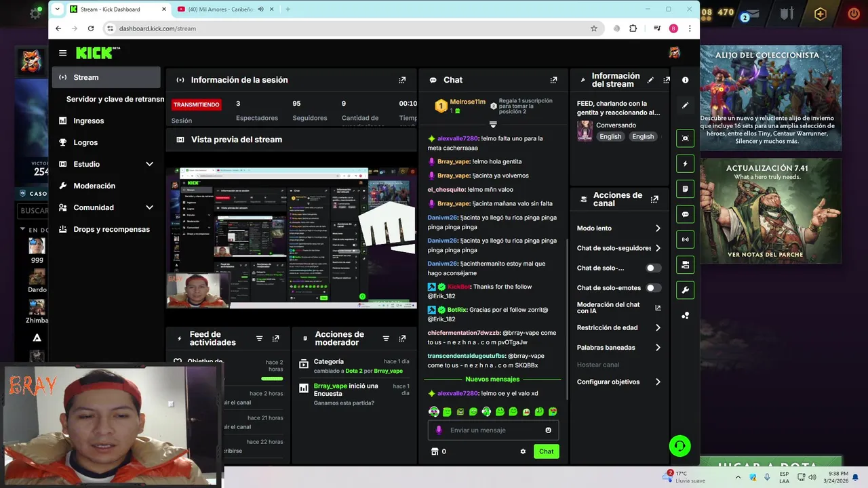Viewport: 868px width, 488px height.
Task: Open Restricción de edad options
Action: [618, 327]
